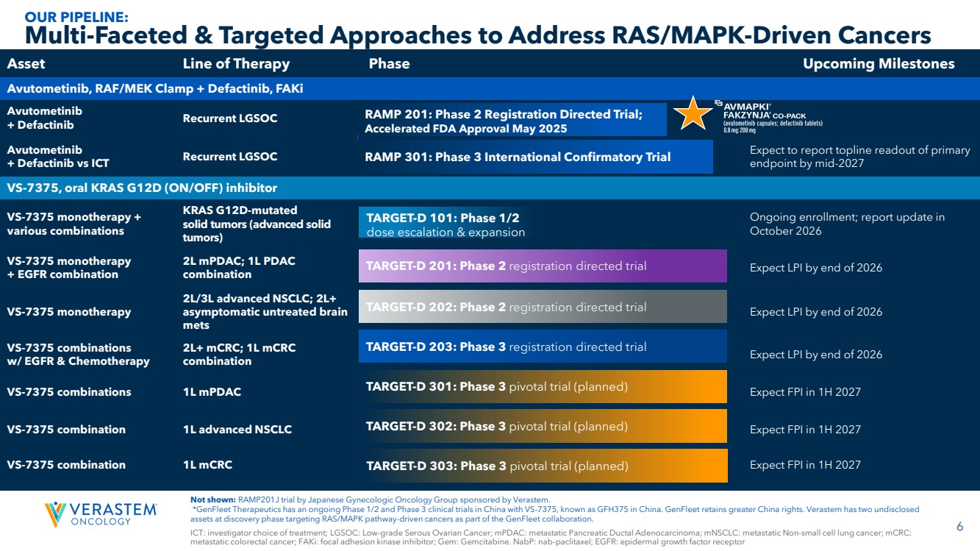Select the '1L advanced NSCLC' line of therapy

[237, 430]
